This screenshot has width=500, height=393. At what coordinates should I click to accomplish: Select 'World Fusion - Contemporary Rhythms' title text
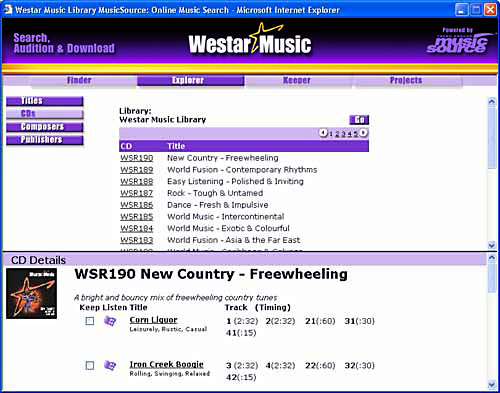click(x=242, y=170)
